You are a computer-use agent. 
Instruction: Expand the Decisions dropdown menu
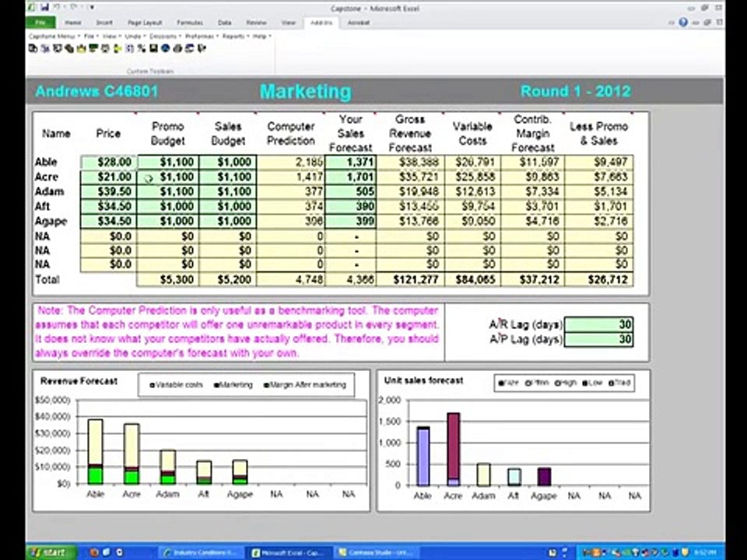(x=163, y=36)
